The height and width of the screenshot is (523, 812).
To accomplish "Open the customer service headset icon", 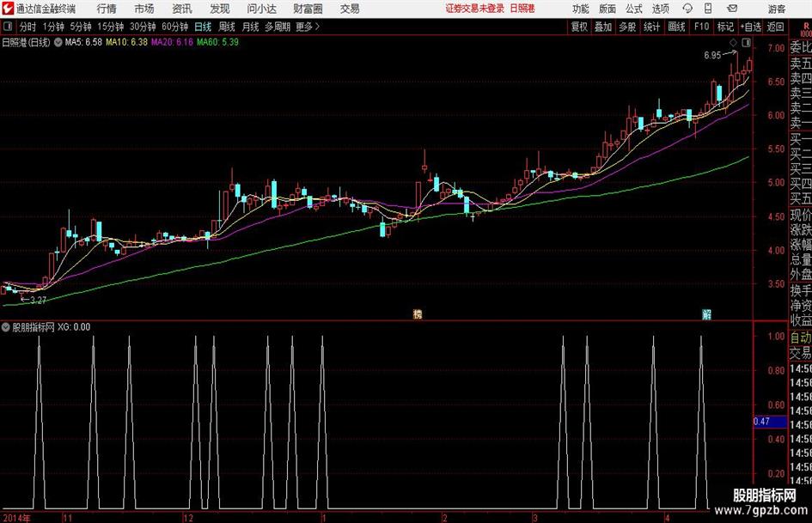I will [687, 9].
